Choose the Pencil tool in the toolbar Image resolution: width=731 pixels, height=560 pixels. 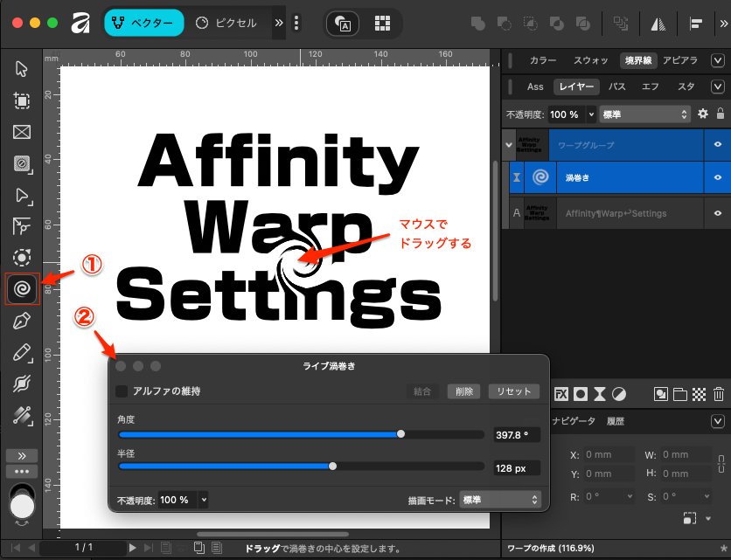tap(22, 352)
